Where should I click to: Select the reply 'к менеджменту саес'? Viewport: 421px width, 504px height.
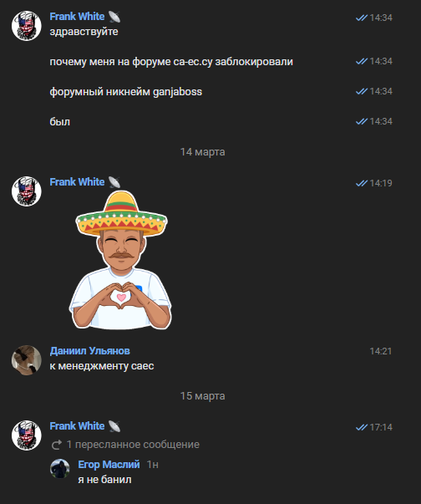pos(102,366)
